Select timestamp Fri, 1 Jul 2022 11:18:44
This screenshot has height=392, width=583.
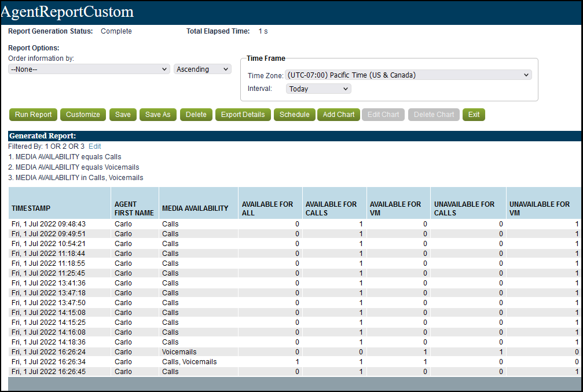click(49, 254)
